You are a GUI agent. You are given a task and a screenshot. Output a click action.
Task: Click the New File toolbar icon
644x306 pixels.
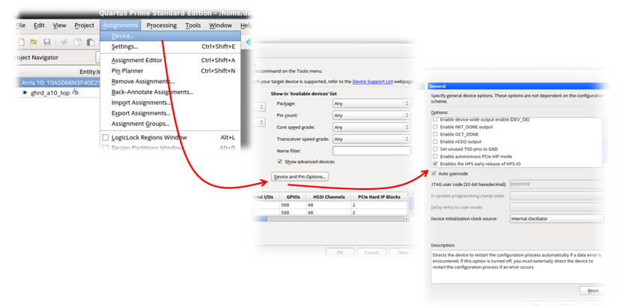[x=22, y=42]
